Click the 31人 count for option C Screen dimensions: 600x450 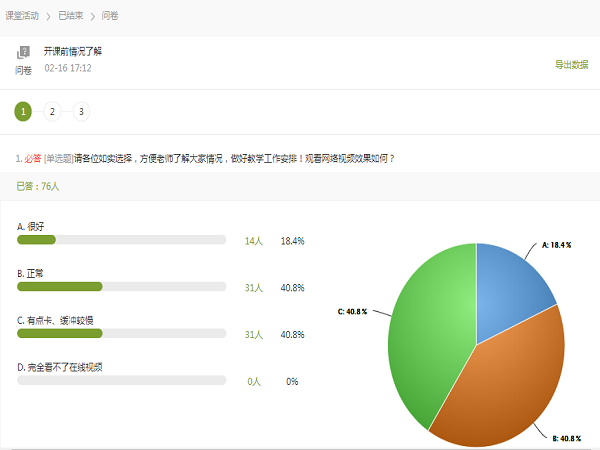pos(254,335)
